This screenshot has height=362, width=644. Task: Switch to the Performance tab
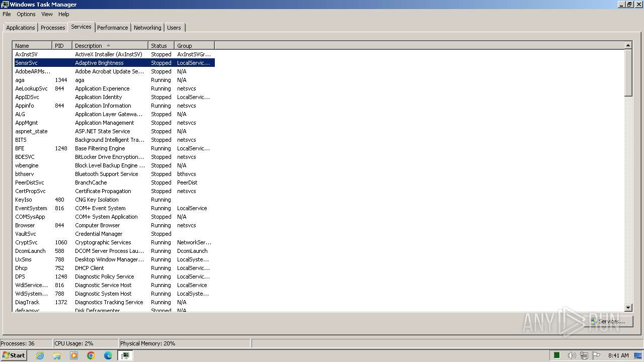coord(113,28)
